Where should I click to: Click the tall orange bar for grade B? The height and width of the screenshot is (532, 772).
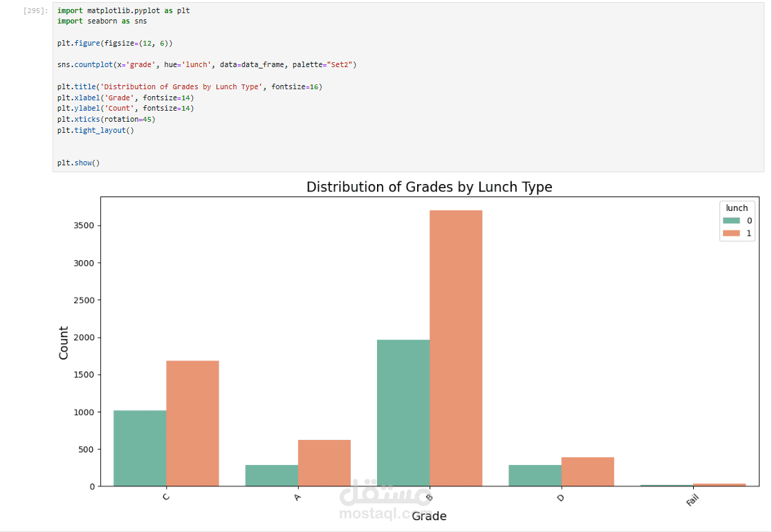pos(456,347)
